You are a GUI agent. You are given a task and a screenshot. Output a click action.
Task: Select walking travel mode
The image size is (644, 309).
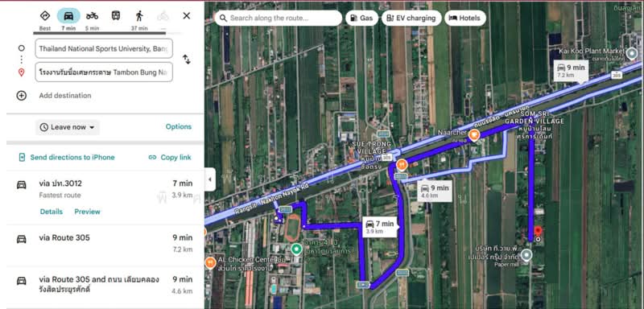click(x=139, y=16)
